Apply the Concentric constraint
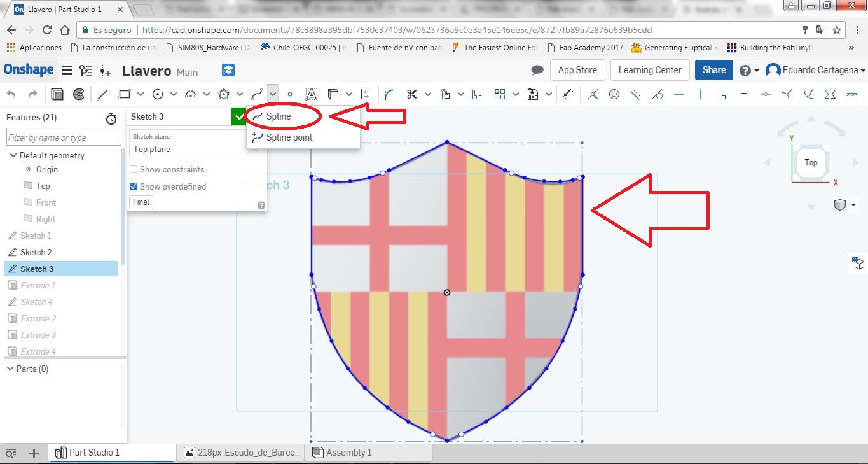This screenshot has width=868, height=464. [614, 94]
